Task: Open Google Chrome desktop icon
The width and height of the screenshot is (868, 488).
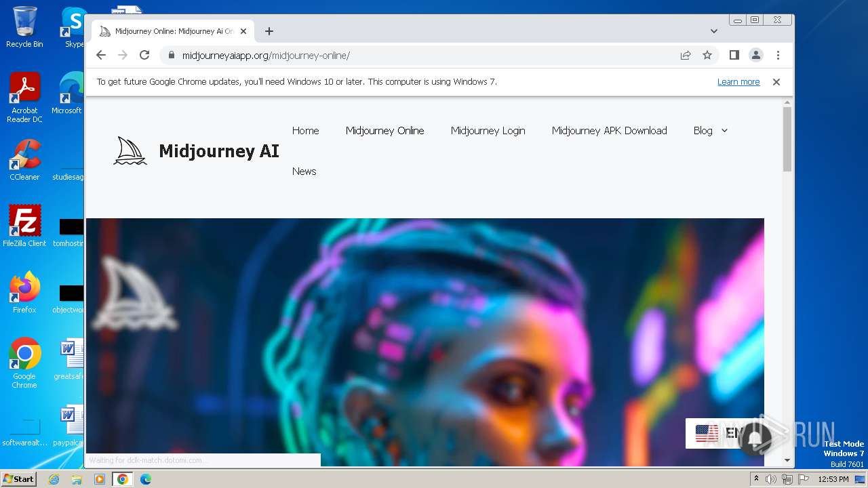Action: (x=24, y=363)
